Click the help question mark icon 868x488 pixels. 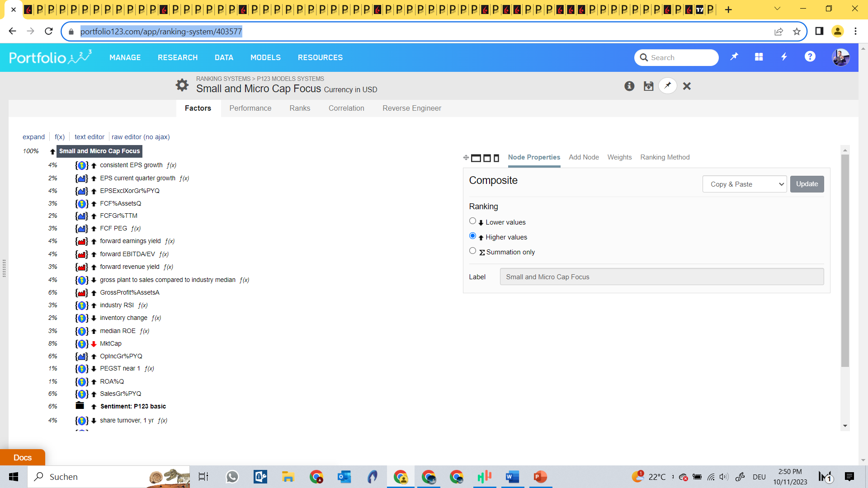pyautogui.click(x=810, y=57)
